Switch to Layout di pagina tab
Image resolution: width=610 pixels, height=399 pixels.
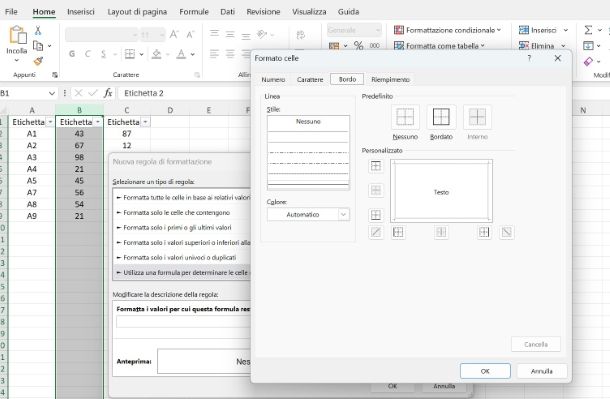click(137, 12)
